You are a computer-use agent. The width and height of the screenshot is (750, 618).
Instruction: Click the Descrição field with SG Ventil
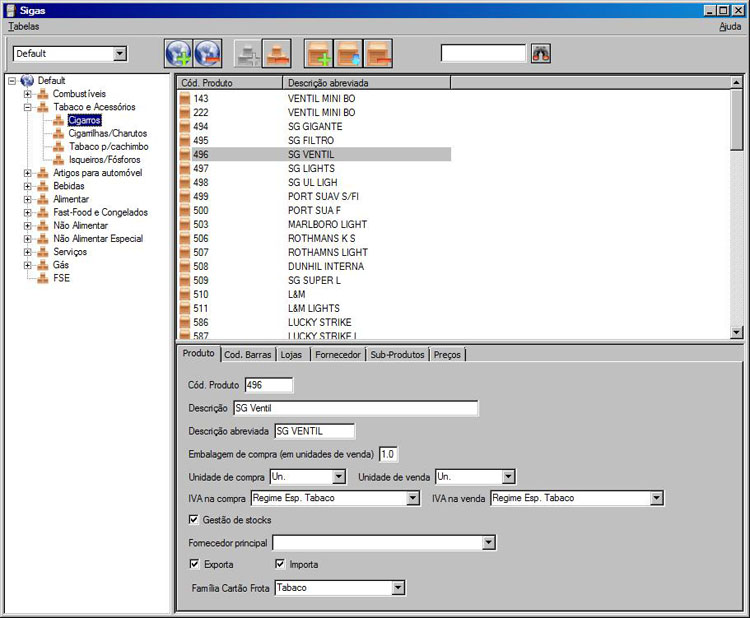coord(355,408)
